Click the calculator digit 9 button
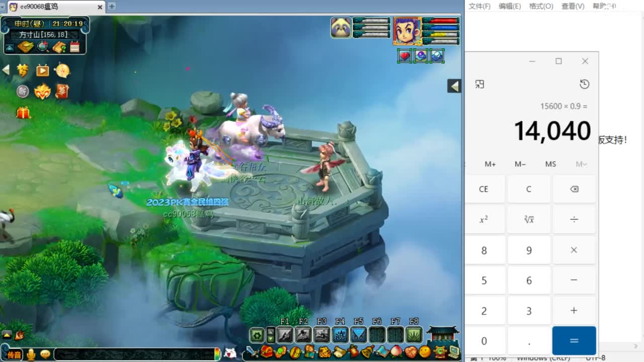The height and width of the screenshot is (362, 644). (528, 250)
